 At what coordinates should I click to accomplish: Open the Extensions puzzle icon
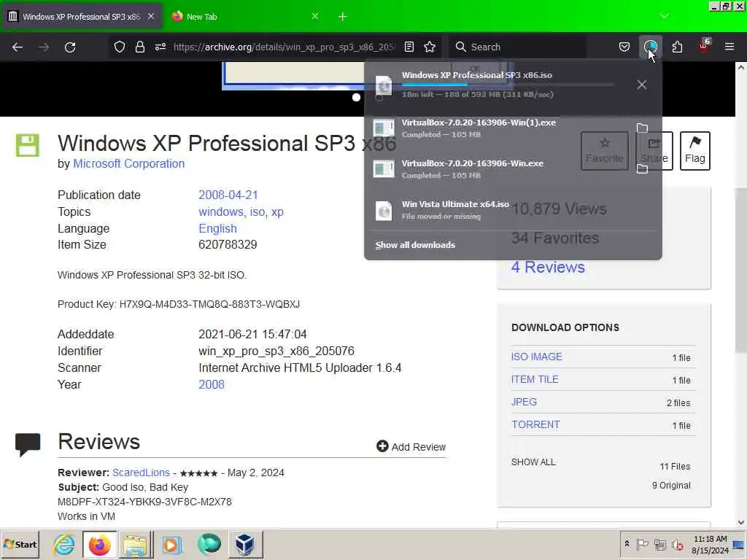pyautogui.click(x=677, y=47)
